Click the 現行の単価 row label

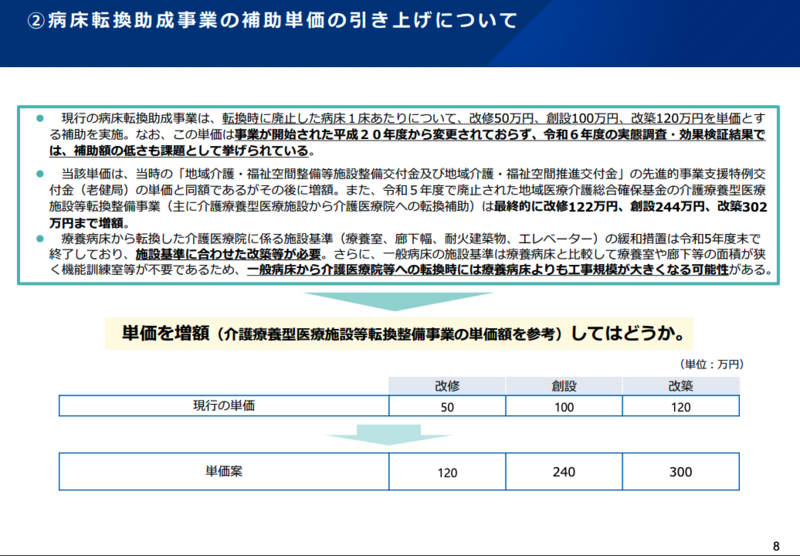pos(224,405)
